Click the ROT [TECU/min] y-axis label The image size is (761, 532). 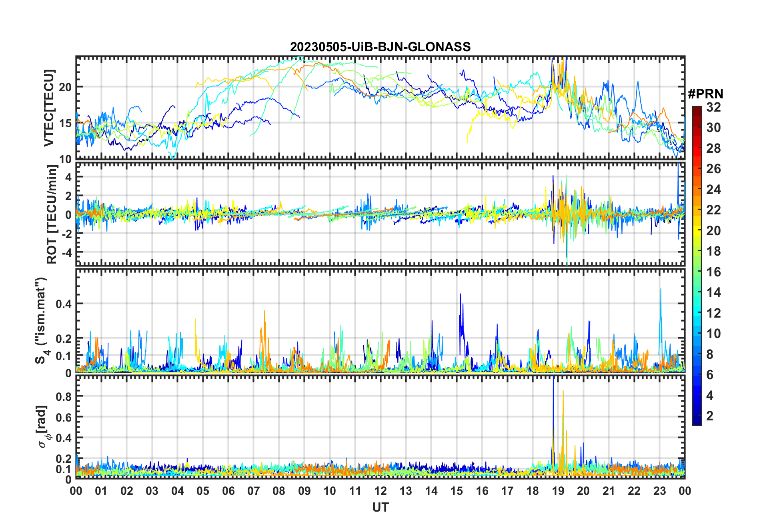tap(52, 214)
